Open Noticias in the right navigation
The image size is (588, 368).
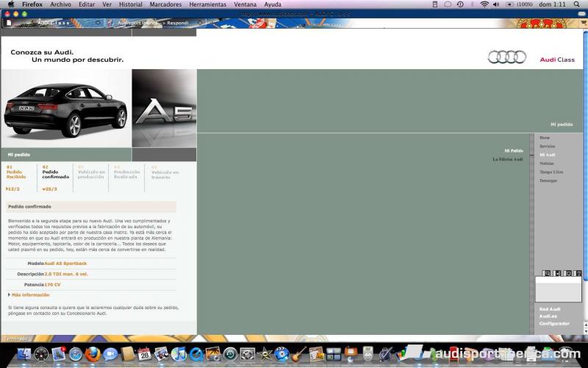point(546,163)
